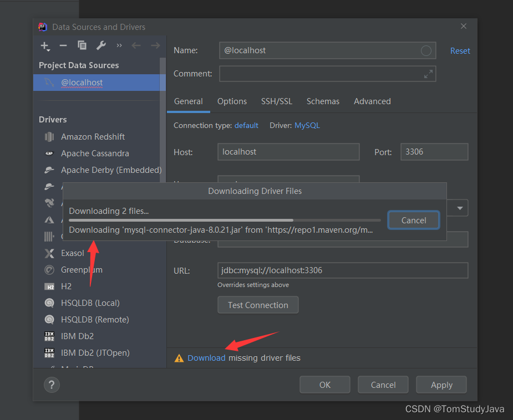The width and height of the screenshot is (513, 420).
Task: Click the Apply button
Action: tap(441, 385)
